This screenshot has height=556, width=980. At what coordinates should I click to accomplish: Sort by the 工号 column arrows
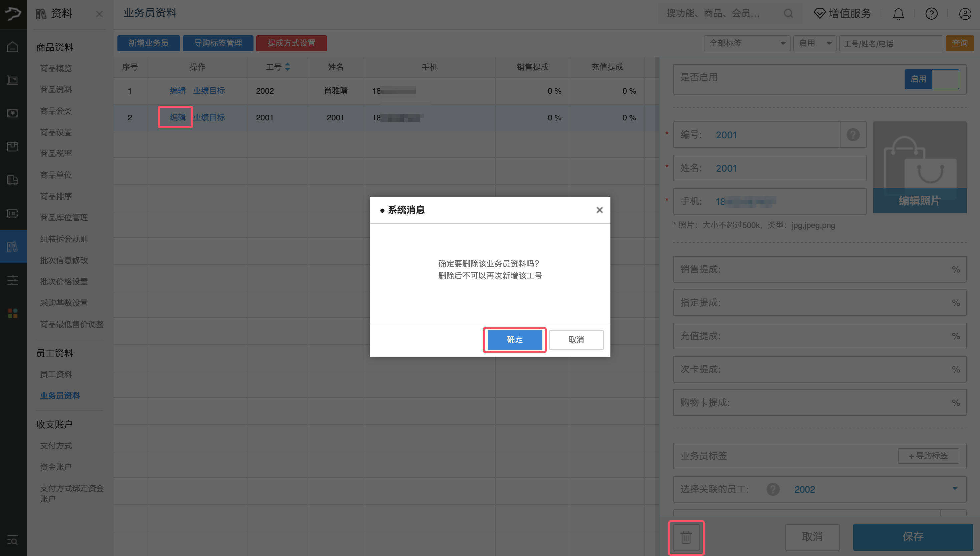pyautogui.click(x=288, y=67)
